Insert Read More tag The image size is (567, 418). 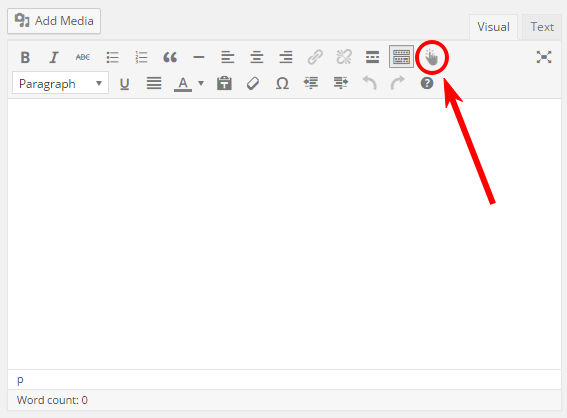(372, 57)
